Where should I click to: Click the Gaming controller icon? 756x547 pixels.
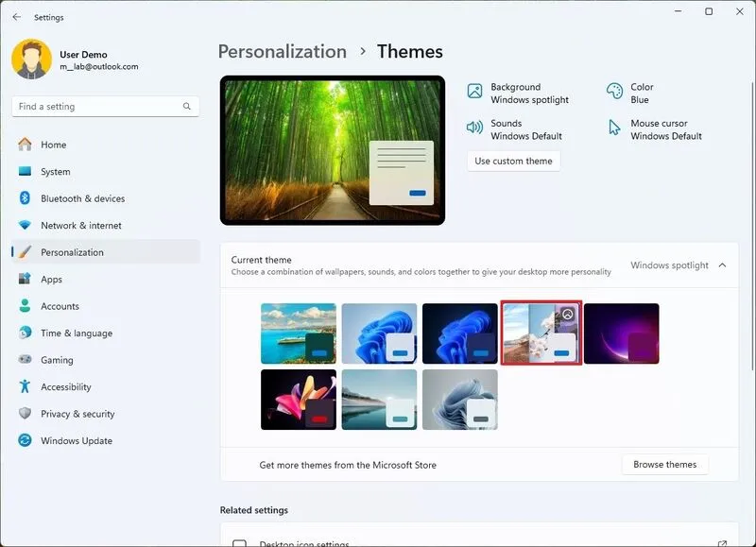click(25, 360)
